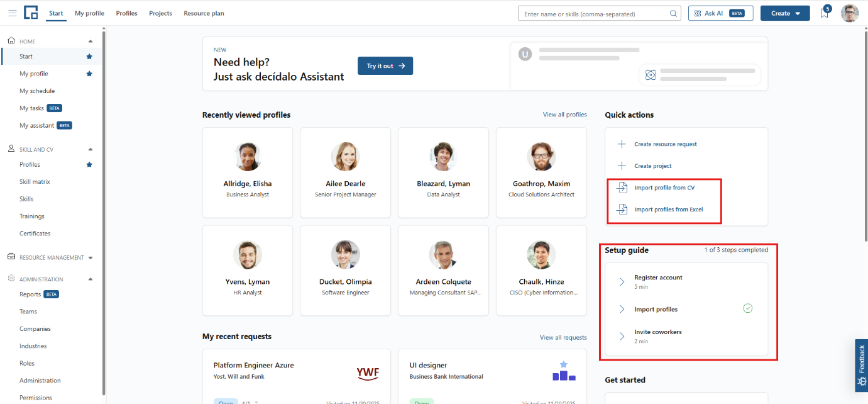The width and height of the screenshot is (868, 404).
Task: Click the main page's vertical scrollbar
Action: 865,135
